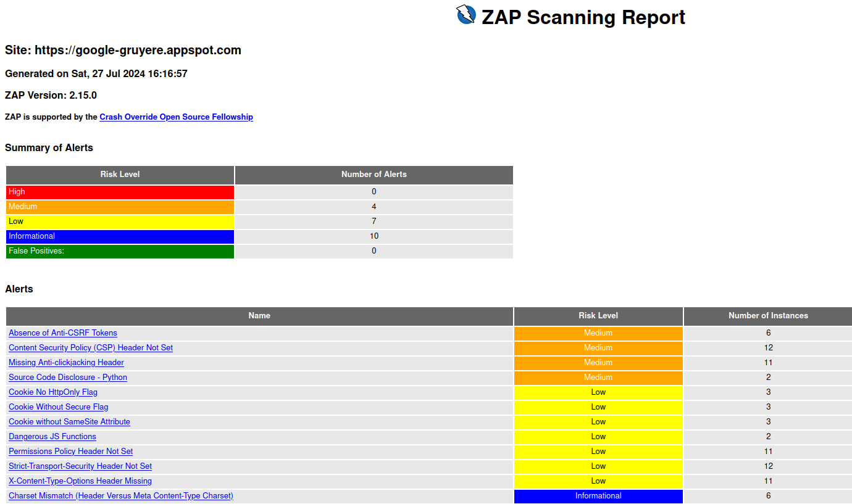Open the Cookie without SameSite Attribute alert
This screenshot has height=504, width=852.
[x=69, y=421]
